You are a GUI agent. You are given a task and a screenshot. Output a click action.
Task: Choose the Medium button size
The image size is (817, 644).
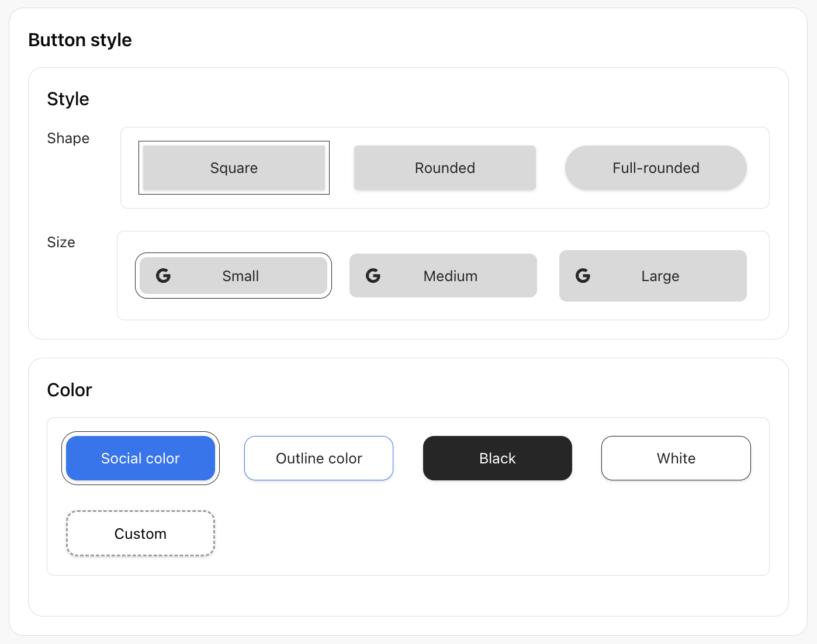click(443, 276)
